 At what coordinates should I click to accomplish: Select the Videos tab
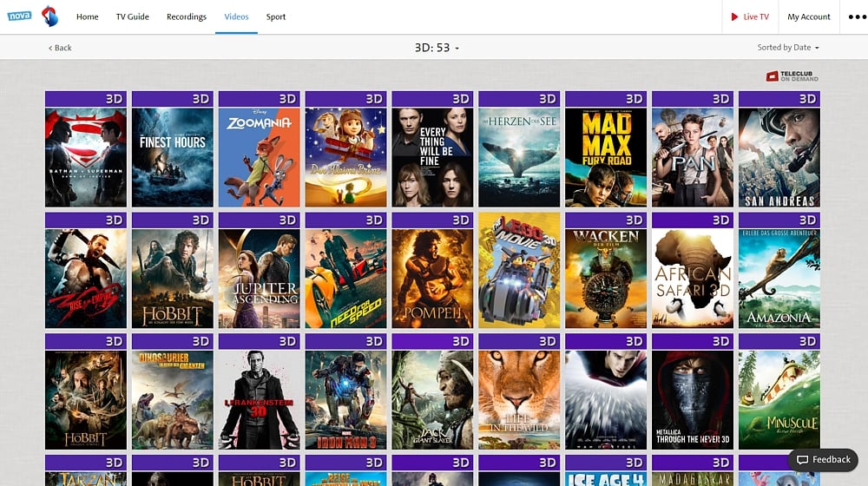[236, 16]
